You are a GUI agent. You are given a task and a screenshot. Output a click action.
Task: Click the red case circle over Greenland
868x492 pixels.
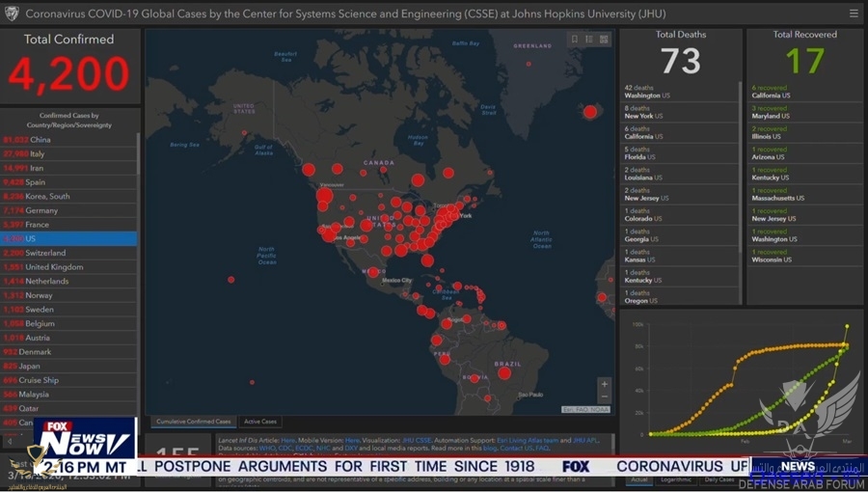589,112
